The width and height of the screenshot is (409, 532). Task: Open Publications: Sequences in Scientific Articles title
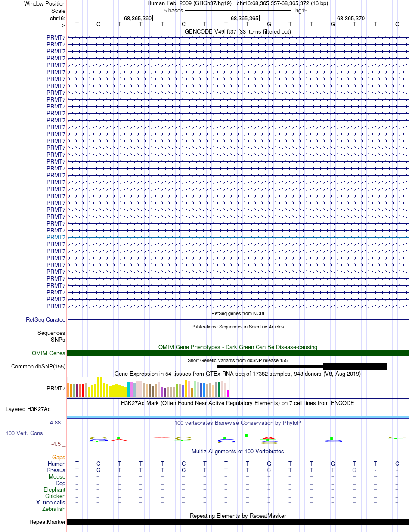pyautogui.click(x=238, y=327)
